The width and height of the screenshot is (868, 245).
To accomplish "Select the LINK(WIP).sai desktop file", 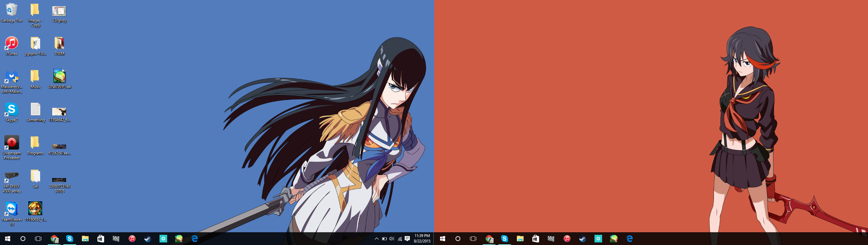I will (59, 79).
